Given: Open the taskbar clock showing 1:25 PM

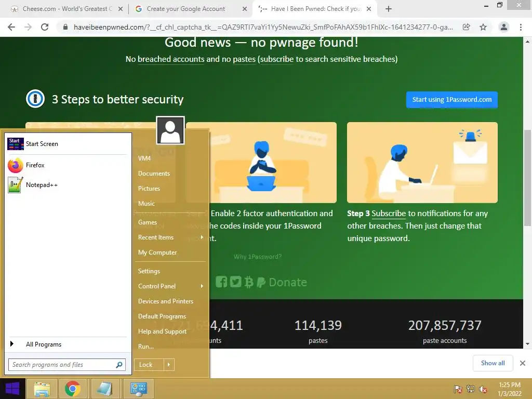Looking at the screenshot, I should pyautogui.click(x=510, y=389).
